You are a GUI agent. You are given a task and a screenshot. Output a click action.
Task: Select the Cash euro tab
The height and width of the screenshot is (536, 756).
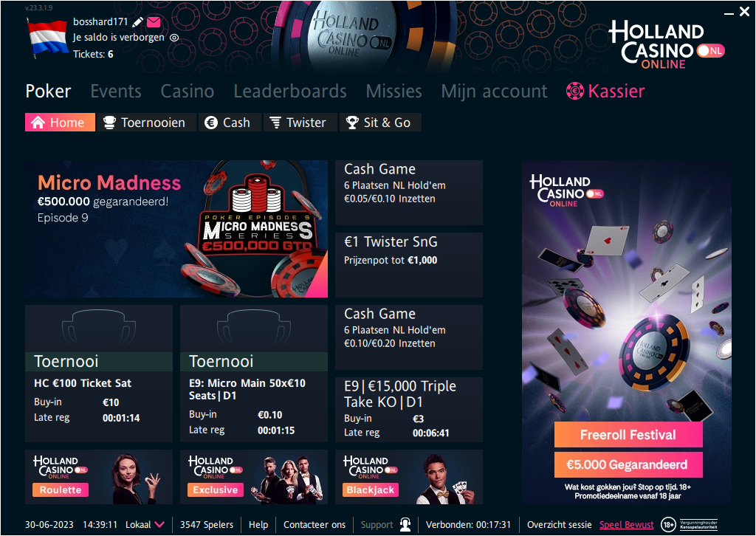(230, 123)
